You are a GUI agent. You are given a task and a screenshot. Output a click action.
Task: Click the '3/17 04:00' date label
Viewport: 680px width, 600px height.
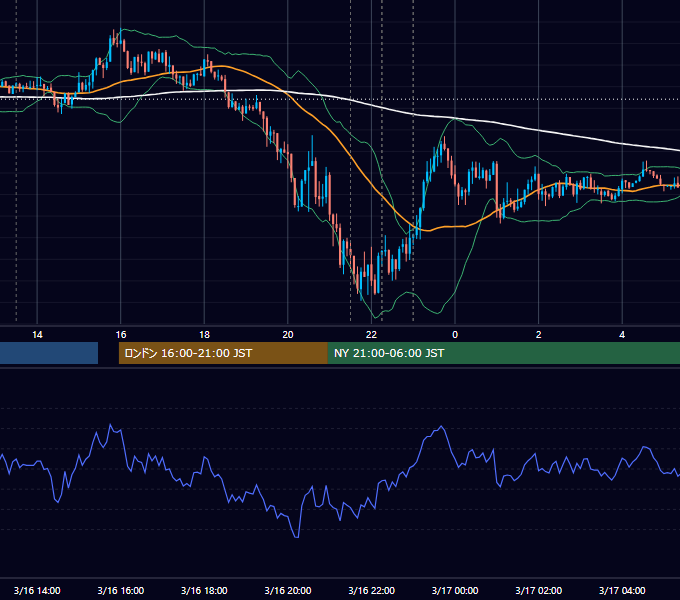pos(622,590)
